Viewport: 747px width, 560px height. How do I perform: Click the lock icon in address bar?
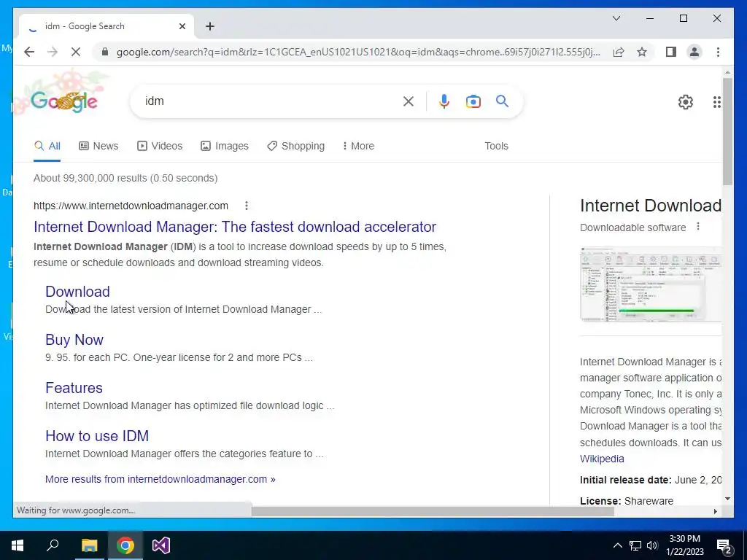tap(105, 52)
